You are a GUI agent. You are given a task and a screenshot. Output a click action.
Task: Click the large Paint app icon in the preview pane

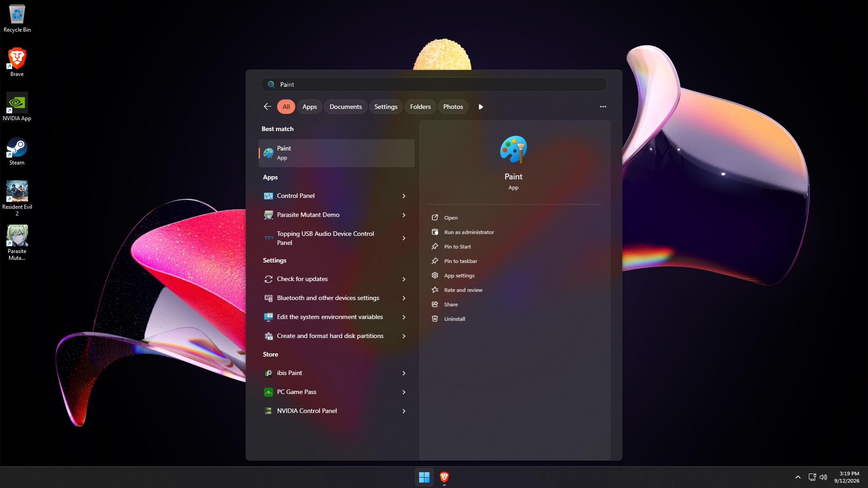513,150
